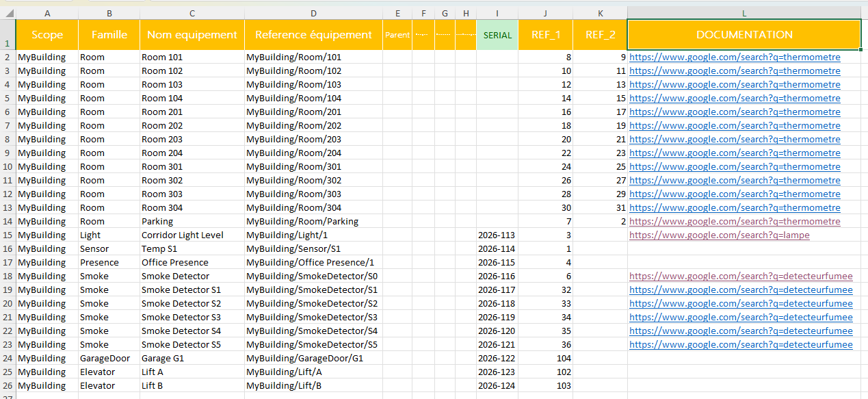
Task: Click the row 15 header number
Action: (8, 235)
